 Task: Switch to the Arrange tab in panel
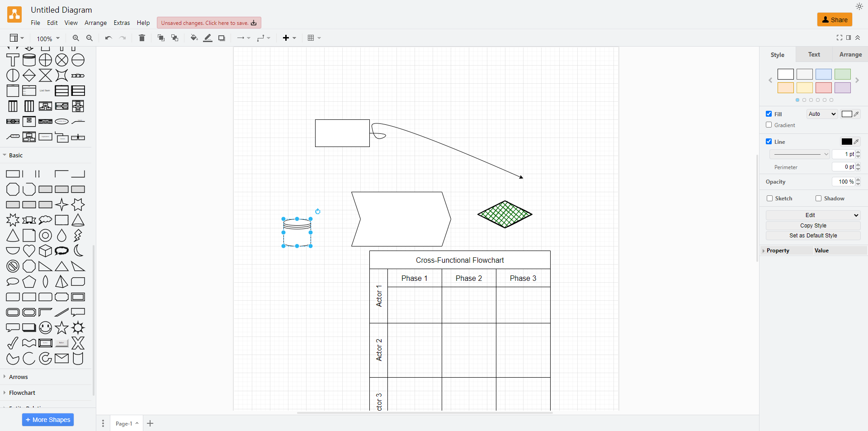tap(850, 54)
